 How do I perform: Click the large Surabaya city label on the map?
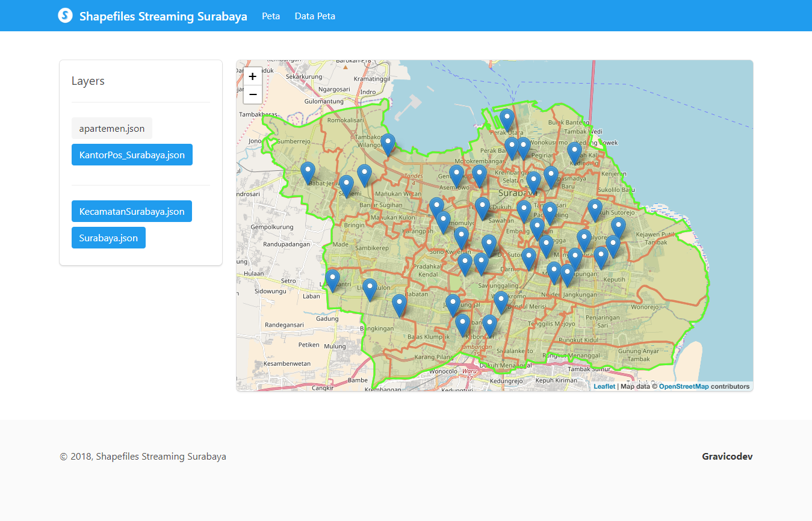click(518, 193)
